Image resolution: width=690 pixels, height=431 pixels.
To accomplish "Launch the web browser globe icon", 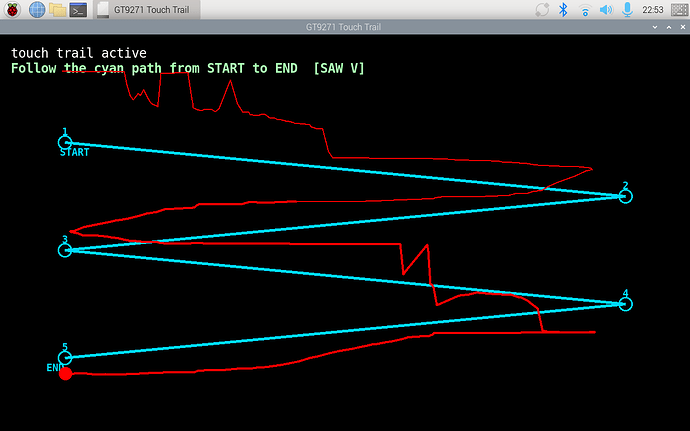I will tap(37, 9).
